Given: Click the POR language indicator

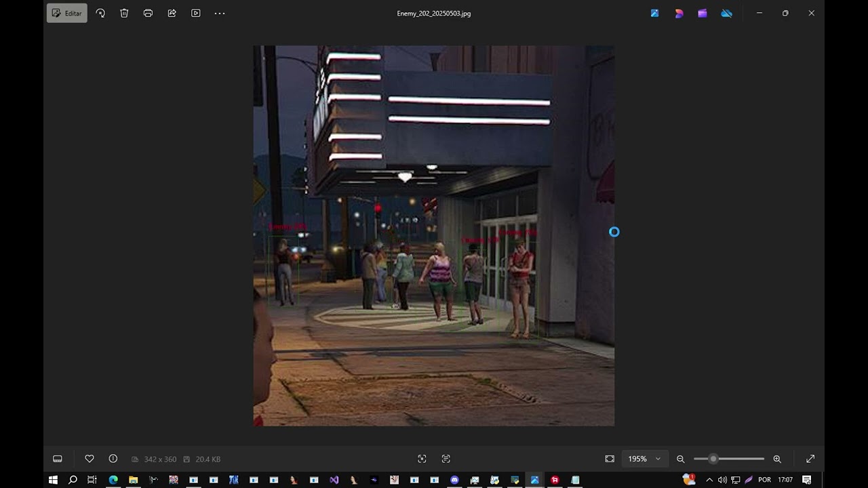Looking at the screenshot, I should click(x=765, y=480).
